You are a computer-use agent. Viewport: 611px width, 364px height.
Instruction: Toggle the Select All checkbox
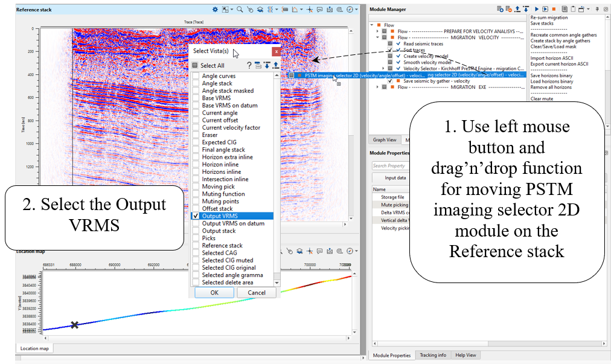[x=195, y=65]
